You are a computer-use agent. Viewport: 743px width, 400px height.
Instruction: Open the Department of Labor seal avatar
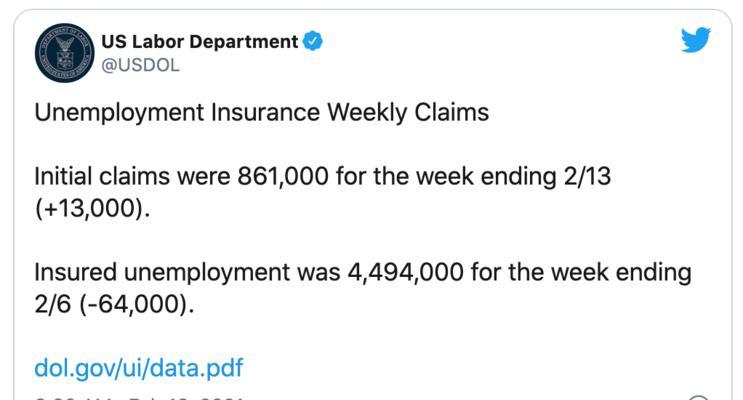64,53
